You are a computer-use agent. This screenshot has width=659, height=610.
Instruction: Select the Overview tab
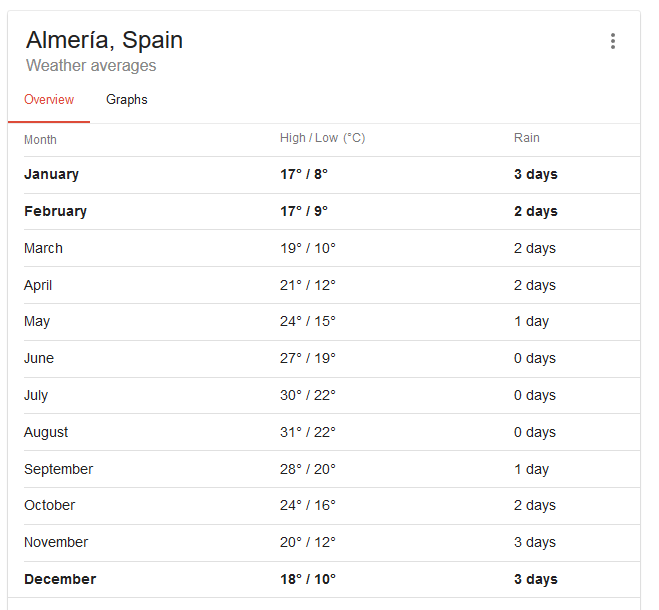click(49, 100)
